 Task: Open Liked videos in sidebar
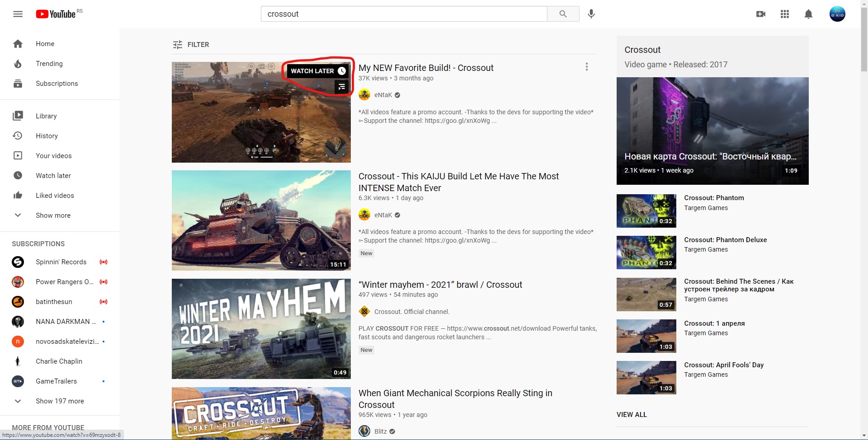(60, 196)
